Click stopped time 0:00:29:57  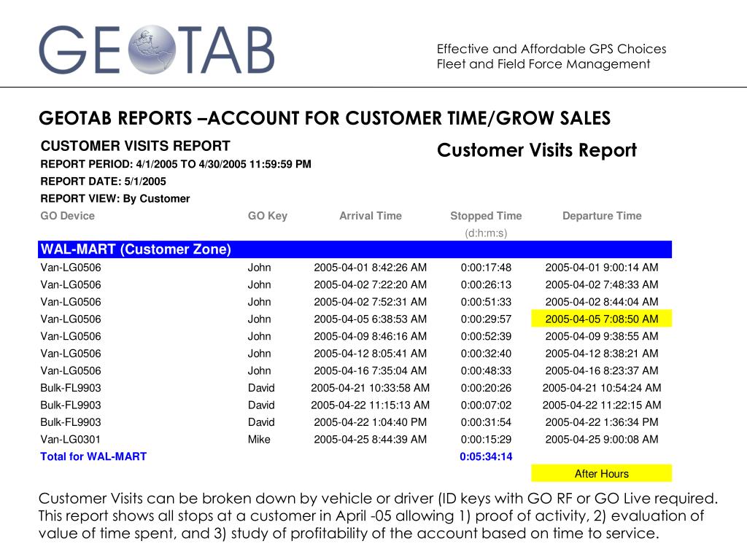click(x=486, y=319)
